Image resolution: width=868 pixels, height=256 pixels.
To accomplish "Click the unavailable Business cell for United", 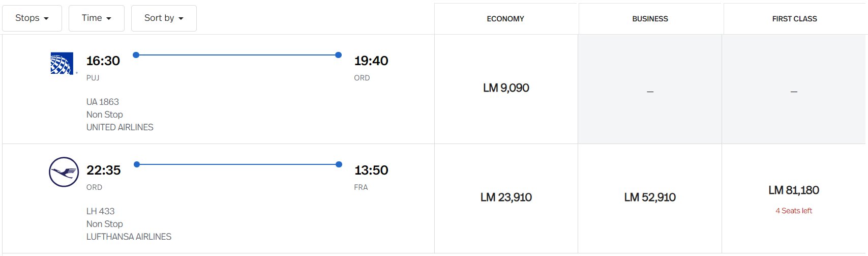I will click(650, 89).
